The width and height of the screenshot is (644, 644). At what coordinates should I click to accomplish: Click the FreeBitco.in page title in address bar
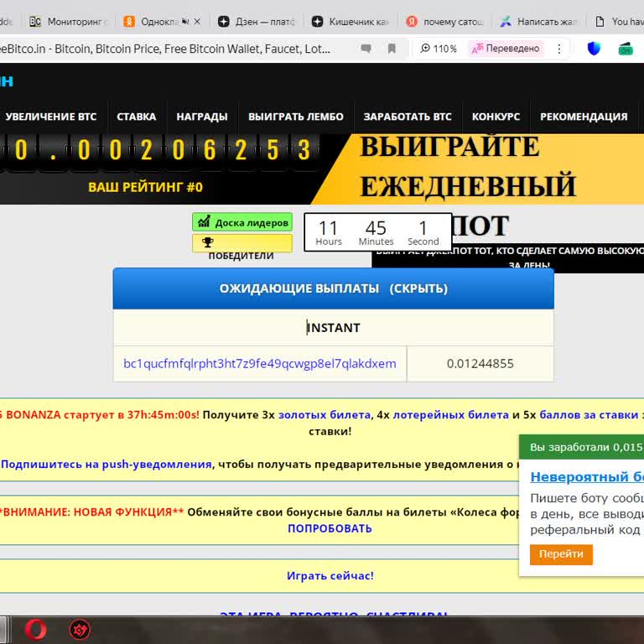pos(164,49)
